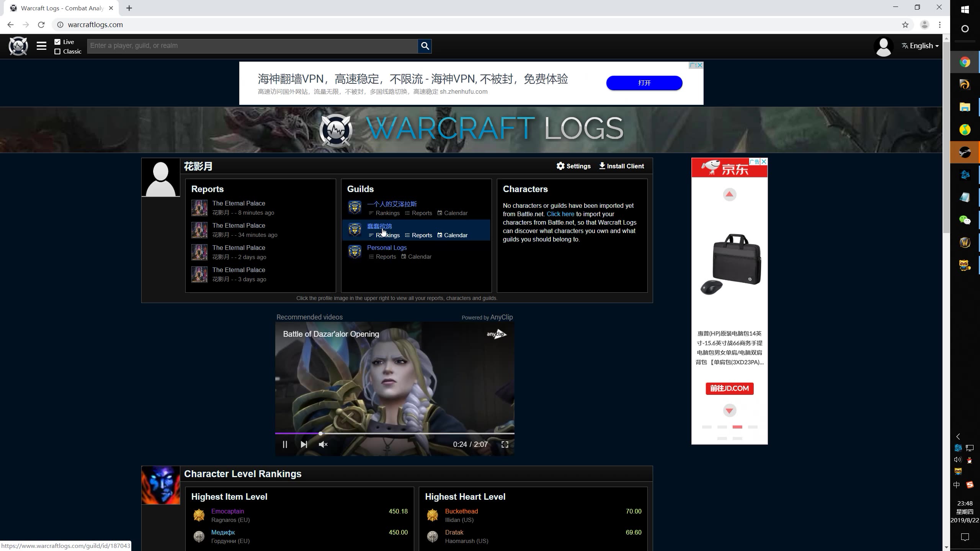The image size is (980, 551).
Task: Toggle bookmark star icon in address bar
Action: (906, 25)
